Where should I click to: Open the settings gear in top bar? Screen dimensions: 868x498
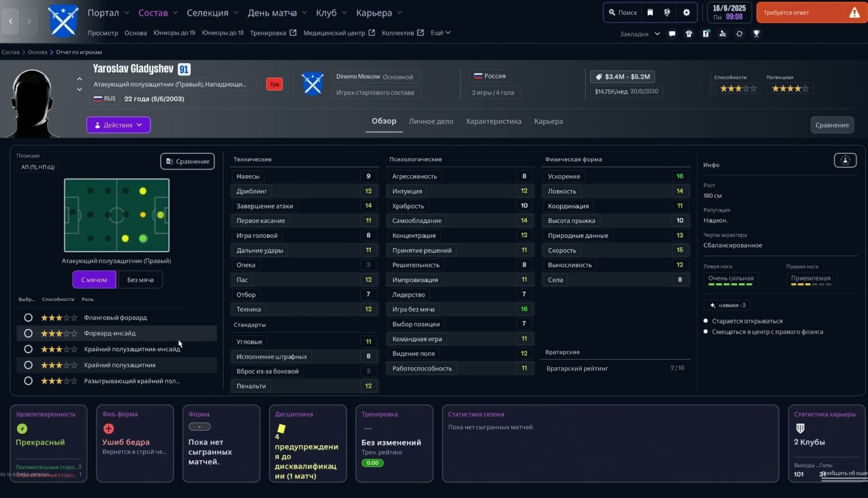(686, 12)
